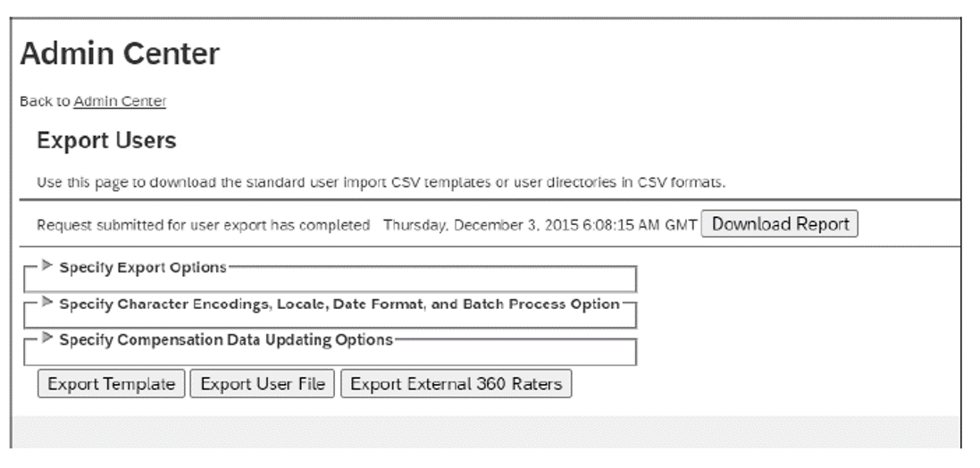
Task: Follow the Admin Center link
Action: 120,102
